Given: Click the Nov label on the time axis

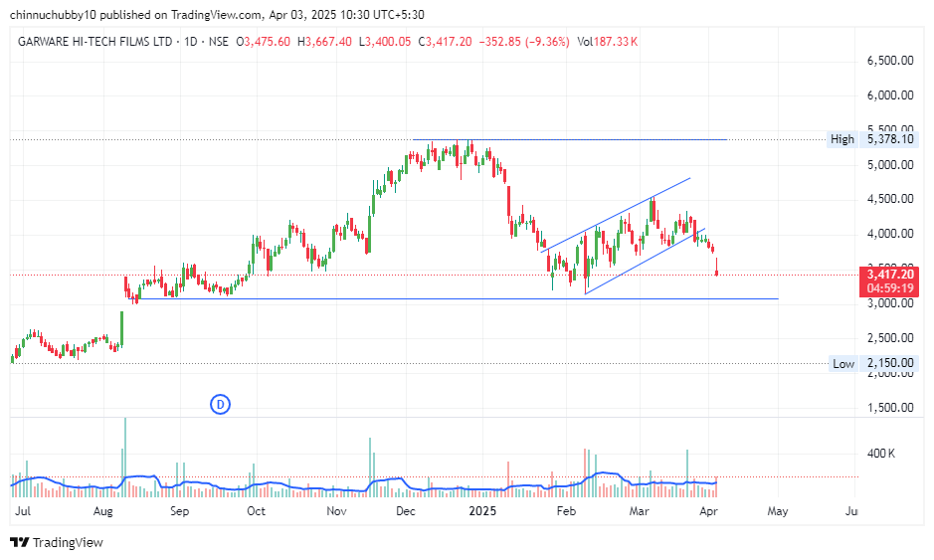Looking at the screenshot, I should (x=336, y=511).
